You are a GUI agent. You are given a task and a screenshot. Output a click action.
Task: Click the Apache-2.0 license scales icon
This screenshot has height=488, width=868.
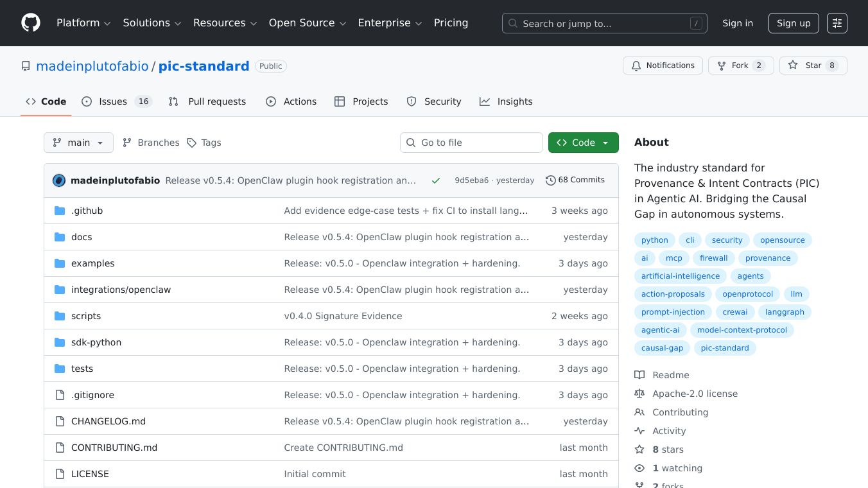pyautogui.click(x=639, y=394)
